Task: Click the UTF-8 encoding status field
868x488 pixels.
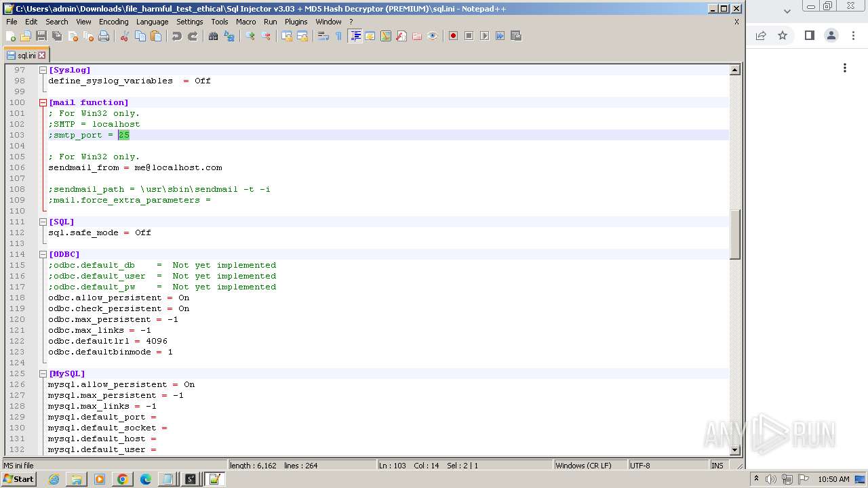Action: [667, 466]
